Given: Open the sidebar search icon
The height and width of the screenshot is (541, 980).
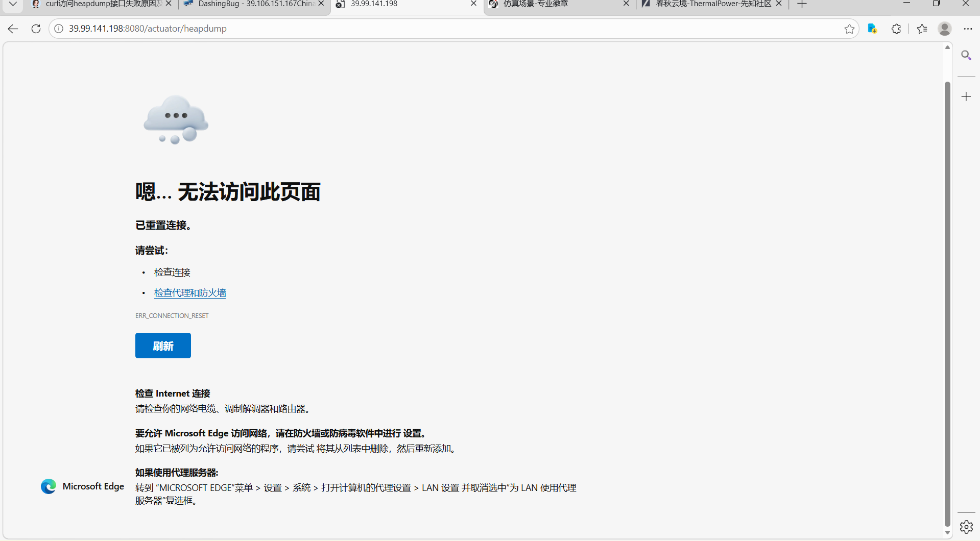Looking at the screenshot, I should pos(966,55).
